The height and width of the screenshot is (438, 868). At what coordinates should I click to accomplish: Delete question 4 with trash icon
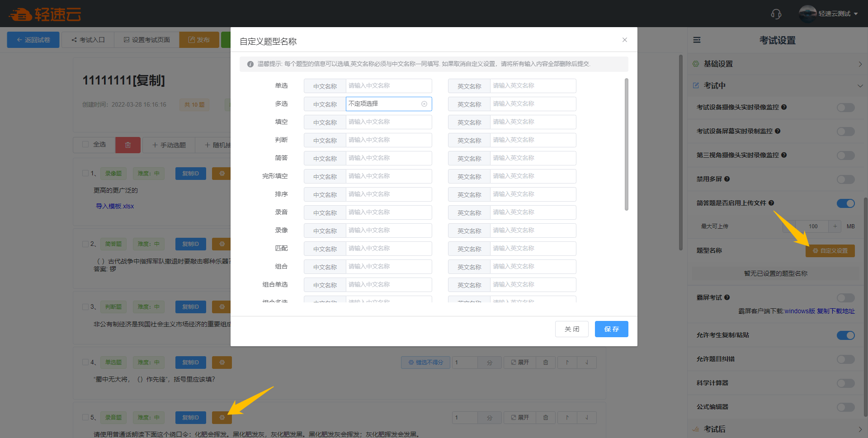click(546, 363)
